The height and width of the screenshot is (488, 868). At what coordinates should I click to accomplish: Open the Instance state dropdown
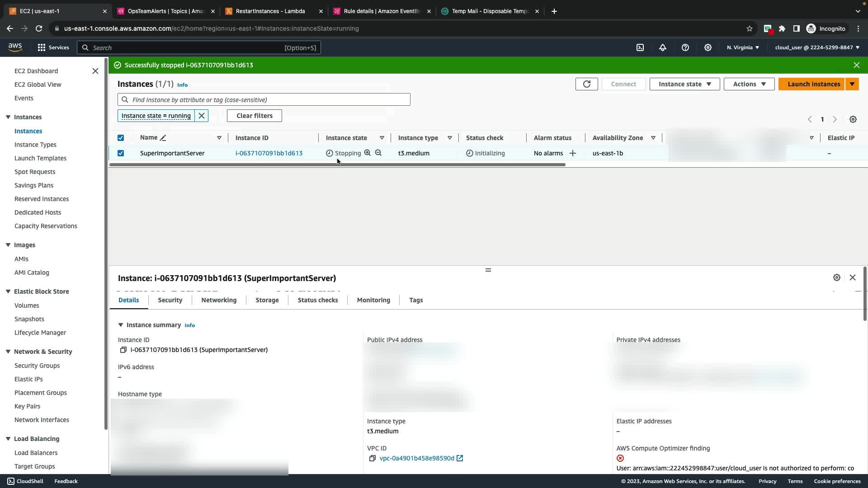pos(684,84)
